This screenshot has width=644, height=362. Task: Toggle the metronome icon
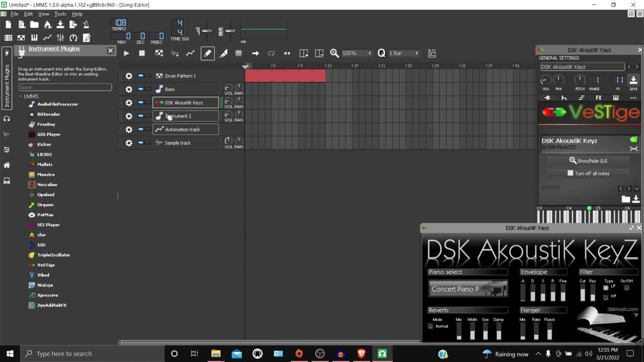[x=86, y=25]
